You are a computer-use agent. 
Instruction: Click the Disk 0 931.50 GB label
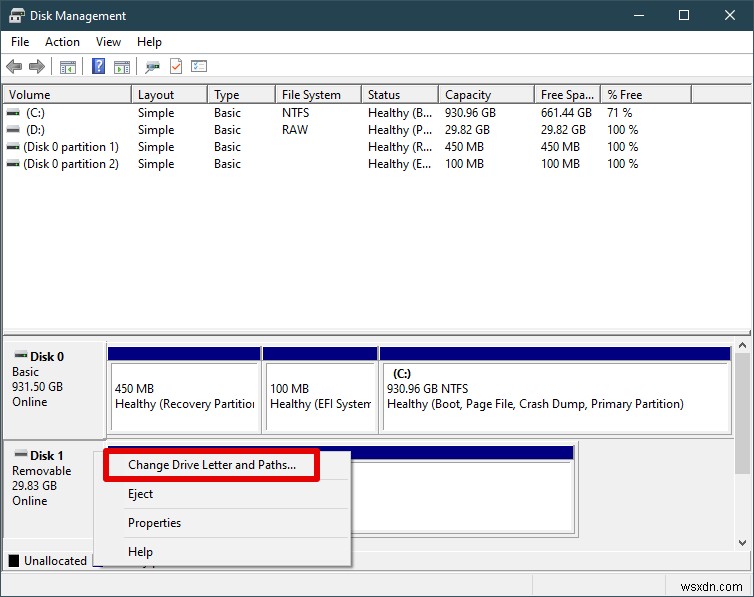coord(38,387)
